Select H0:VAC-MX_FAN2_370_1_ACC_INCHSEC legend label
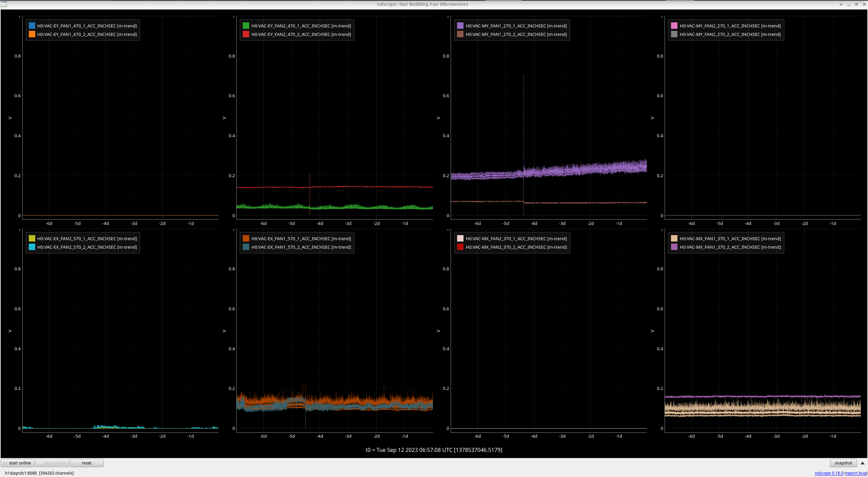This screenshot has width=868, height=477. [x=516, y=239]
